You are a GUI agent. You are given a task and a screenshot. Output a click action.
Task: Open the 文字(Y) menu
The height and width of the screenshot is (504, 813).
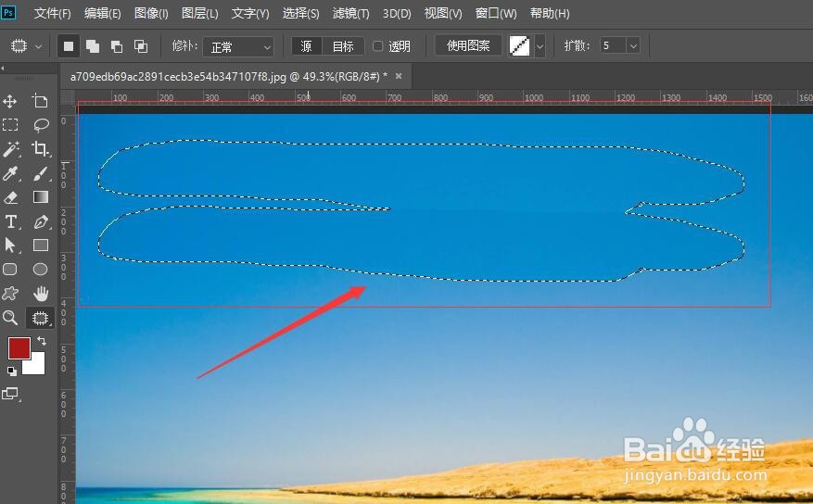click(x=250, y=14)
